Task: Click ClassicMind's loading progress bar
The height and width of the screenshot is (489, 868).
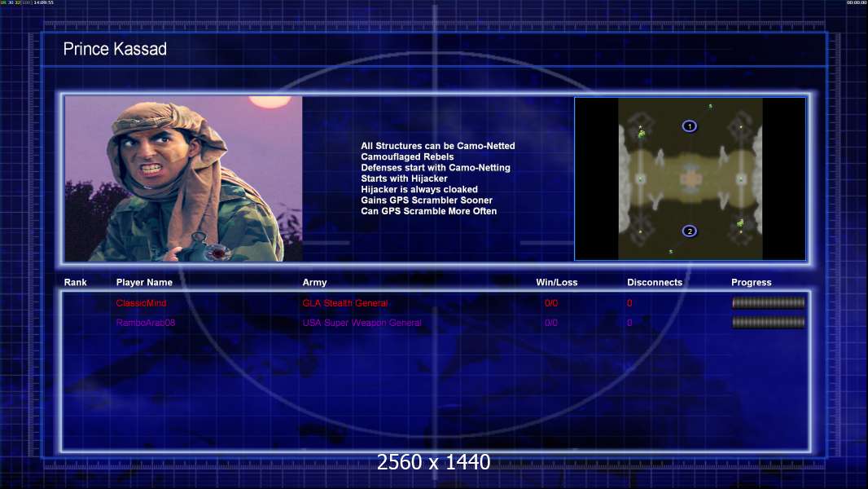Action: (769, 302)
